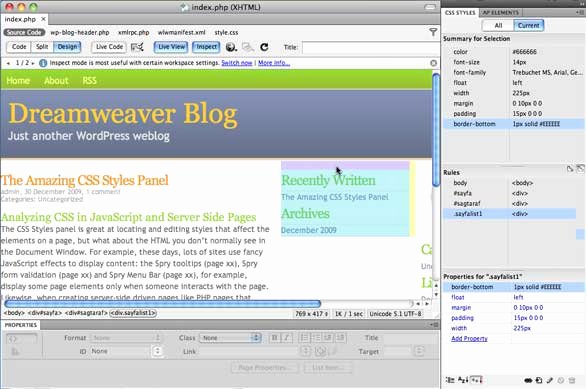Select the div.sayfalist1 tag in tag selector
The width and height of the screenshot is (586, 389).
[x=133, y=313]
